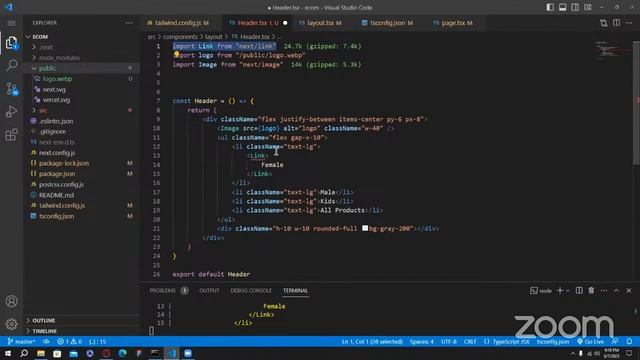The width and height of the screenshot is (640, 360).
Task: Open the Explorer view in activity bar
Action: [11, 42]
